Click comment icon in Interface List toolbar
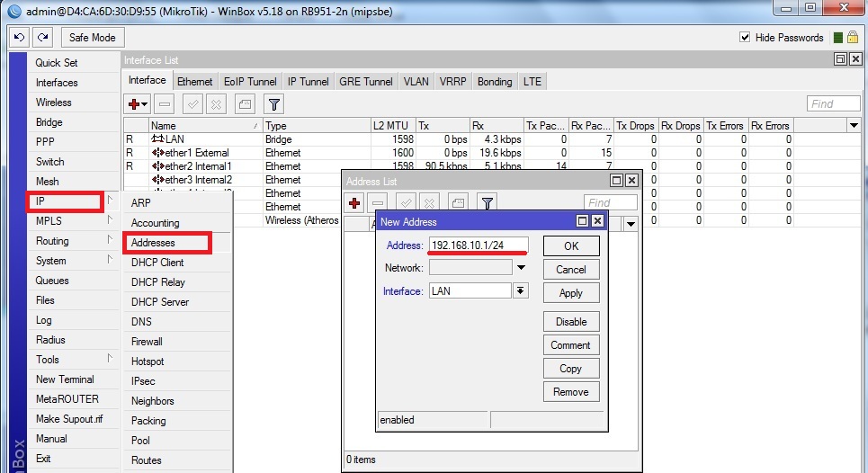The image size is (868, 473). pos(245,104)
